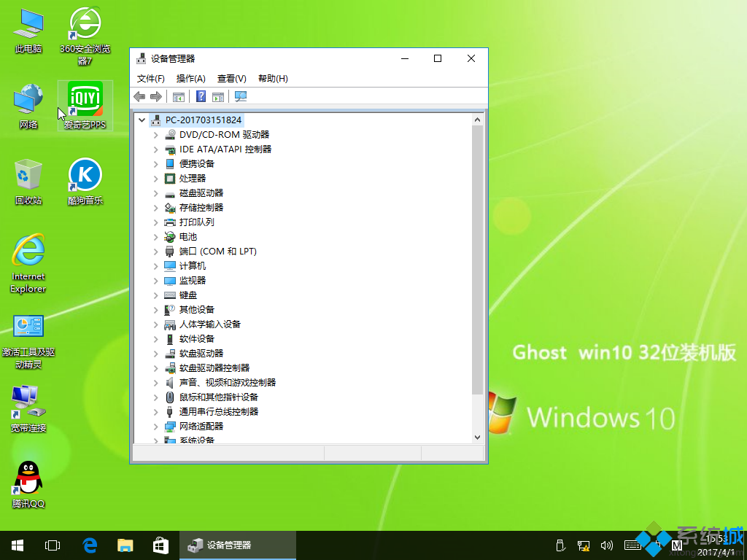Viewport: 747px width, 560px height.
Task: Open Windows Store from the taskbar
Action: pyautogui.click(x=160, y=545)
